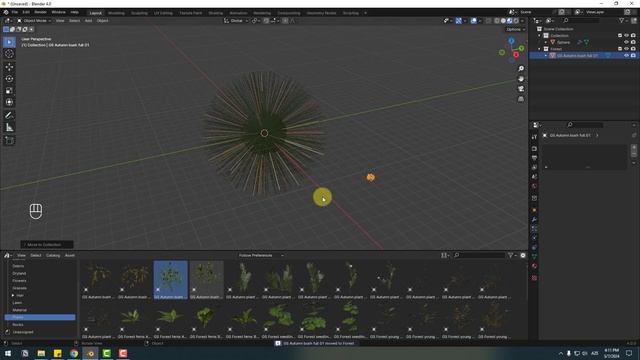This screenshot has height=360, width=640.
Task: Click the blue Z axis on navigation gizmo
Action: (511, 41)
